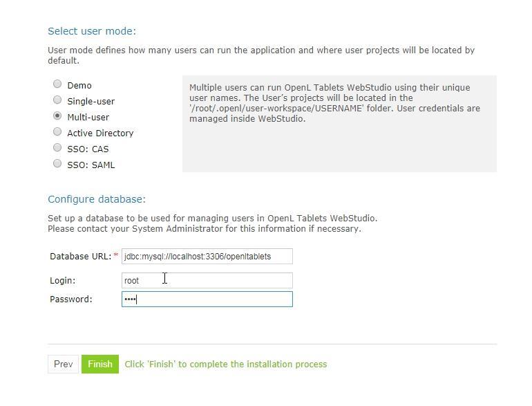Viewport: 532px width, 406px height.
Task: Click the Active Directory label
Action: click(100, 133)
